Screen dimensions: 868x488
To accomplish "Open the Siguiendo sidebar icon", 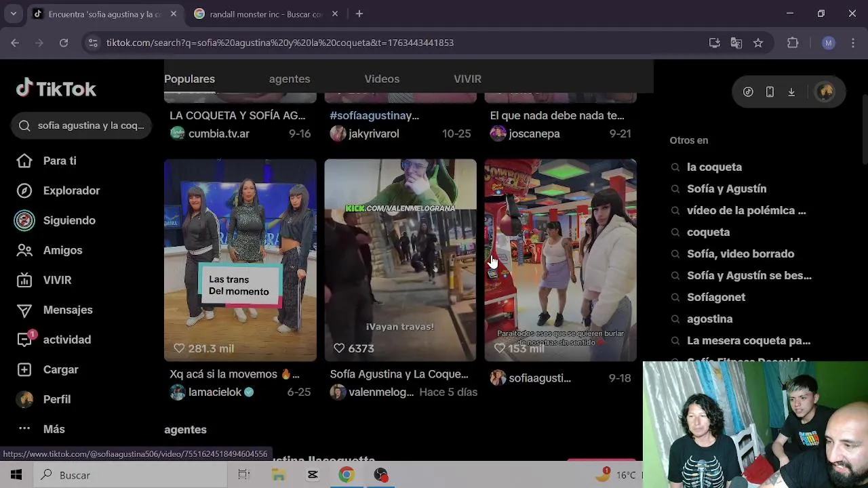I will click(24, 220).
